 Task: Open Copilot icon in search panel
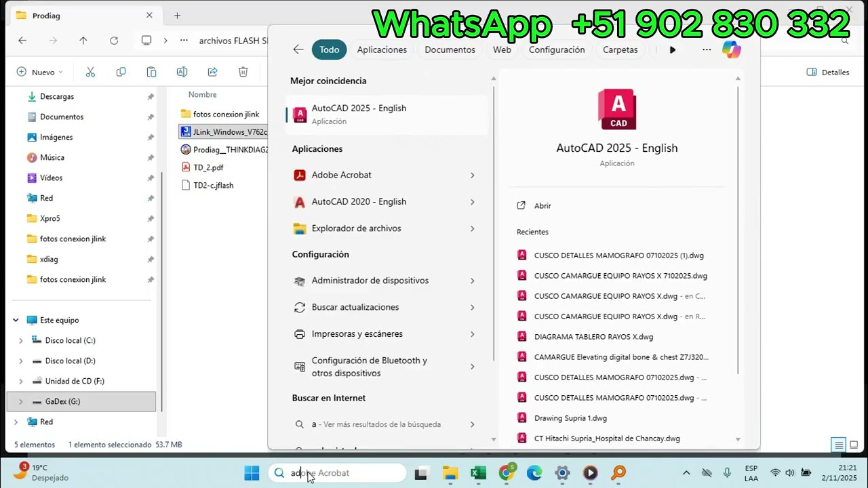click(731, 49)
